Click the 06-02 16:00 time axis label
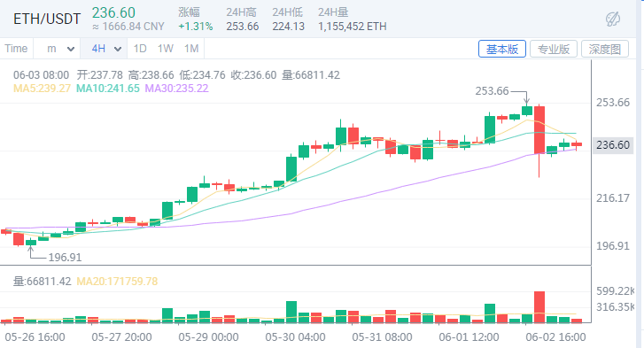The width and height of the screenshot is (644, 348). click(555, 337)
